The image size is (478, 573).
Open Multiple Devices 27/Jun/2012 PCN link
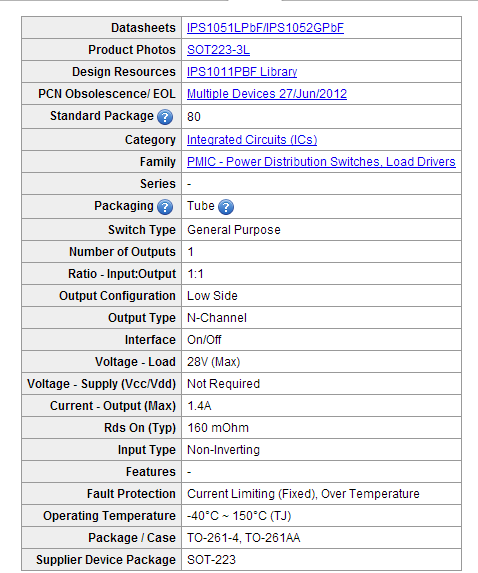click(267, 94)
